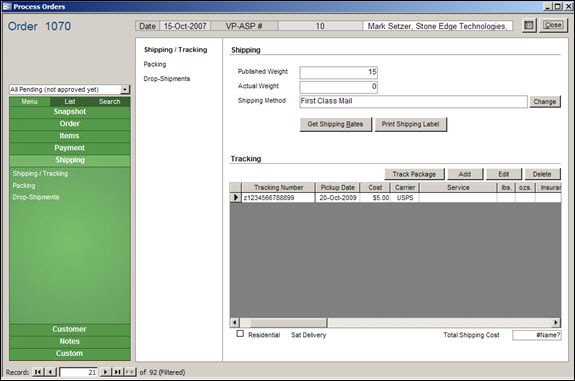Screen dimensions: 575x381
Task: Open the Items section
Action: pos(70,136)
